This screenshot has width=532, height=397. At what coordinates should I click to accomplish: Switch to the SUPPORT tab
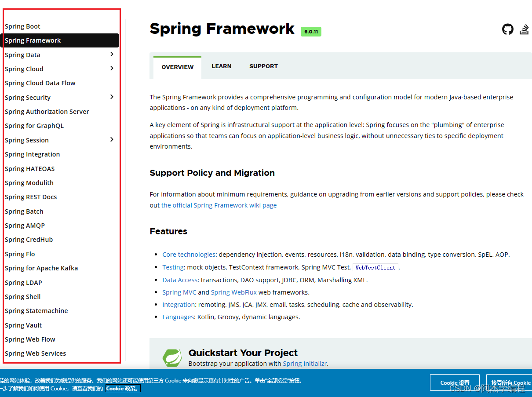(263, 66)
